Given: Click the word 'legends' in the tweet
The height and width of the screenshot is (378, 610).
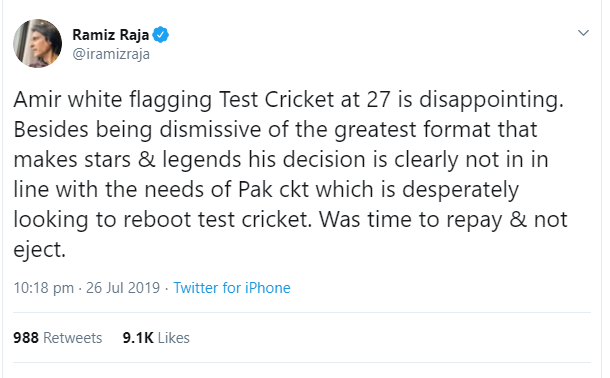Looking at the screenshot, I should pos(202,160).
